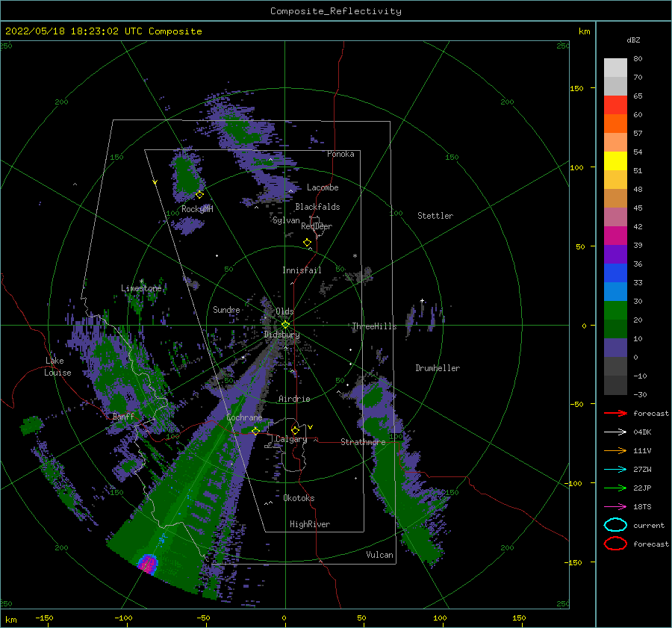
Task: Click the magenta storm cell core at southwest
Action: [149, 563]
